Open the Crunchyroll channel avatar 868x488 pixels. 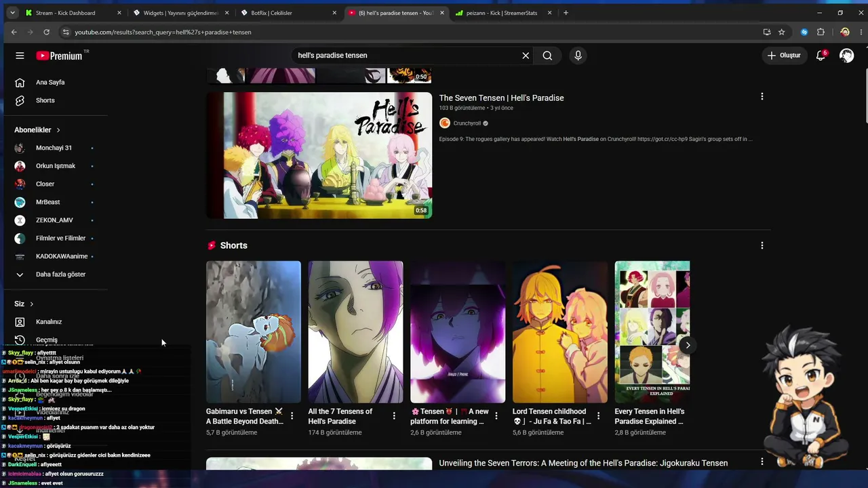[x=445, y=123]
